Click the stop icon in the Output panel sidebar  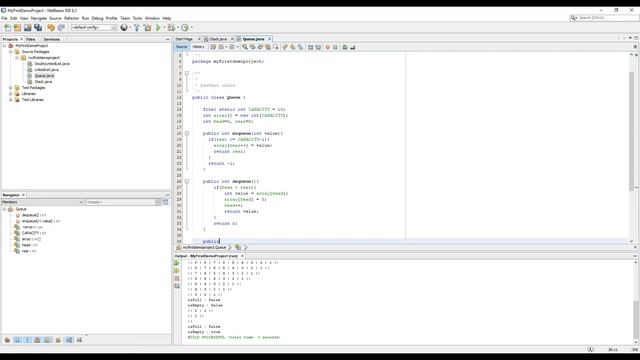177,278
